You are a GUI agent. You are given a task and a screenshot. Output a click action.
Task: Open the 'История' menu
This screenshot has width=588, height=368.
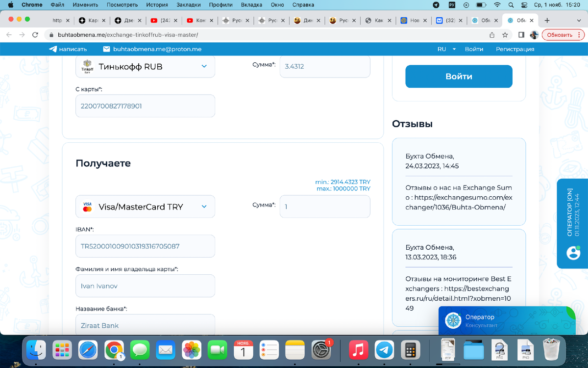click(x=157, y=5)
